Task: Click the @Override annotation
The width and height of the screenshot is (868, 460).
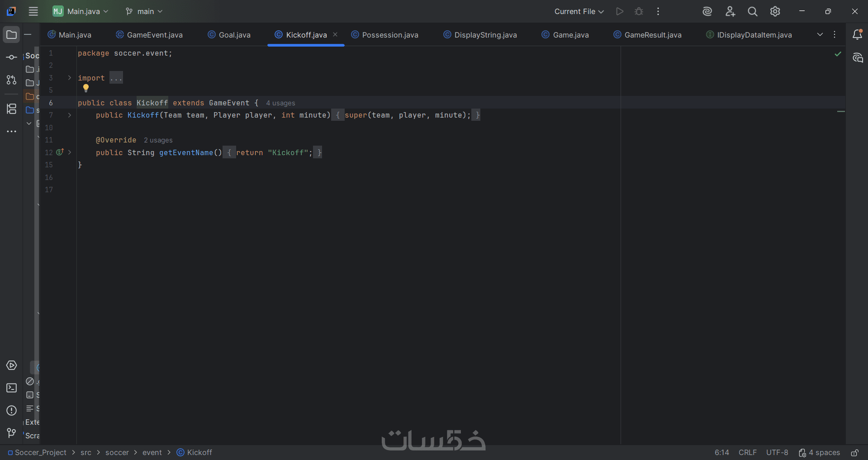Action: coord(116,140)
